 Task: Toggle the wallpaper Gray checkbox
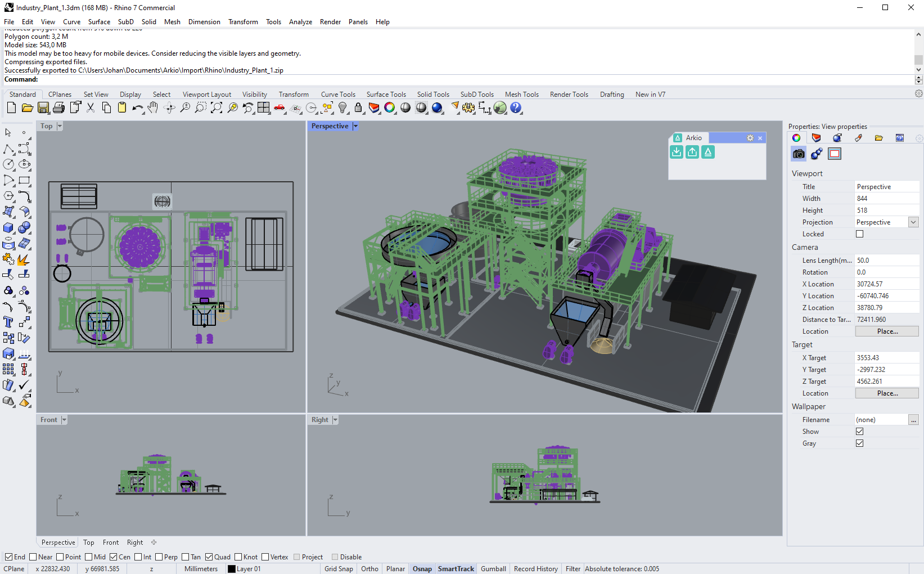pyautogui.click(x=860, y=443)
